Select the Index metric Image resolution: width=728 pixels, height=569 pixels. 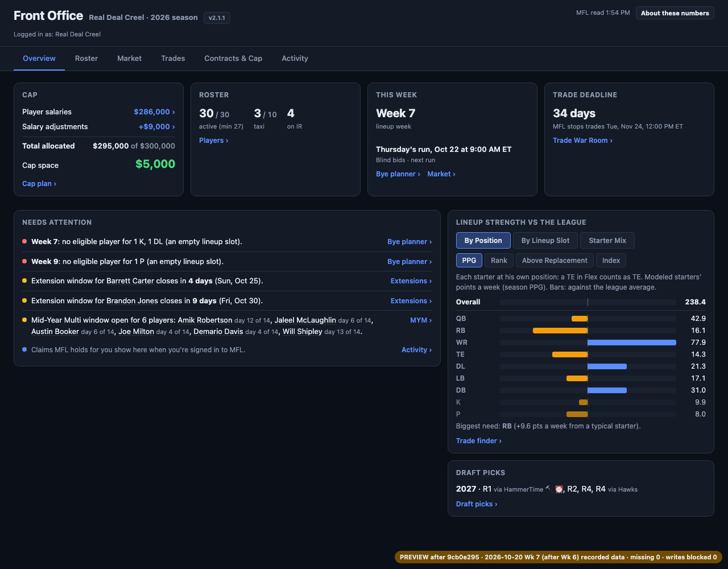611,261
